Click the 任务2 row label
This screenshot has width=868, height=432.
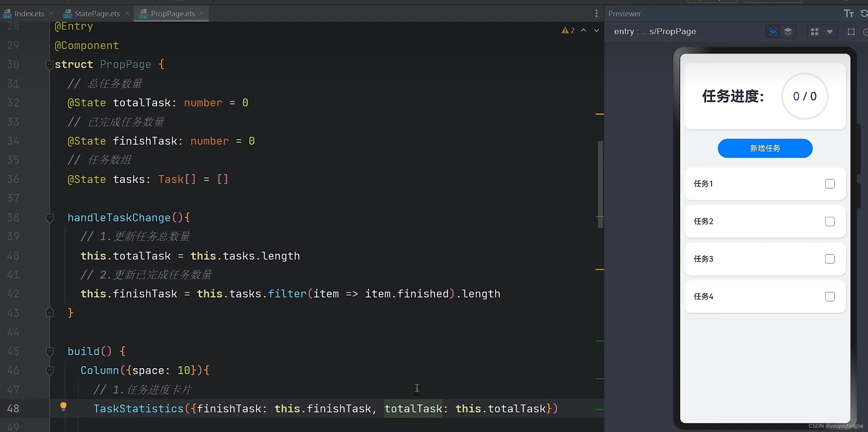(703, 221)
